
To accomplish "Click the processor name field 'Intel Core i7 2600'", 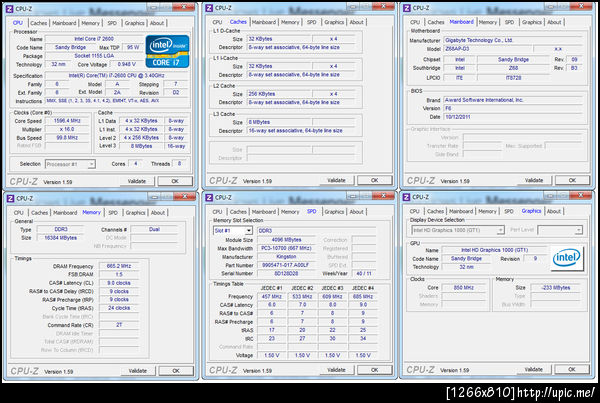I will click(x=94, y=39).
